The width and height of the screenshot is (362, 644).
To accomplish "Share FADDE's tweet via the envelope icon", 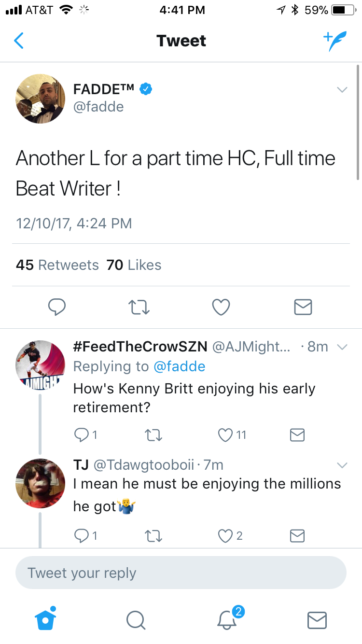I will [303, 307].
